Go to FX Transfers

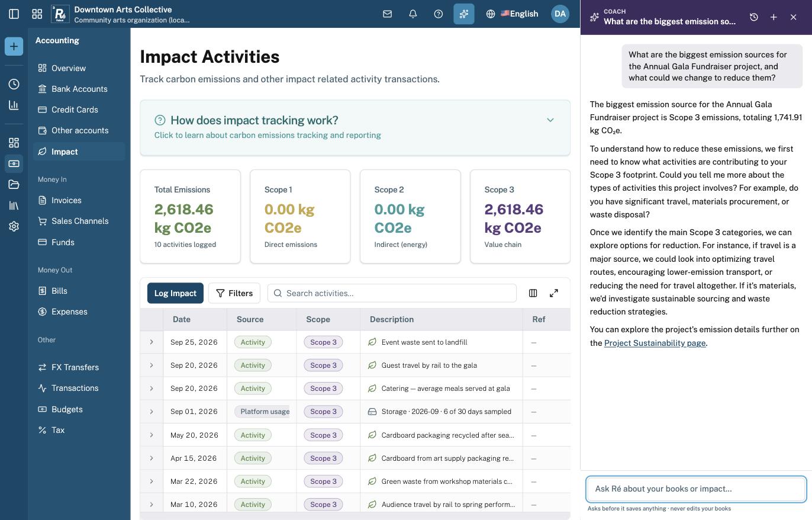(x=79, y=367)
